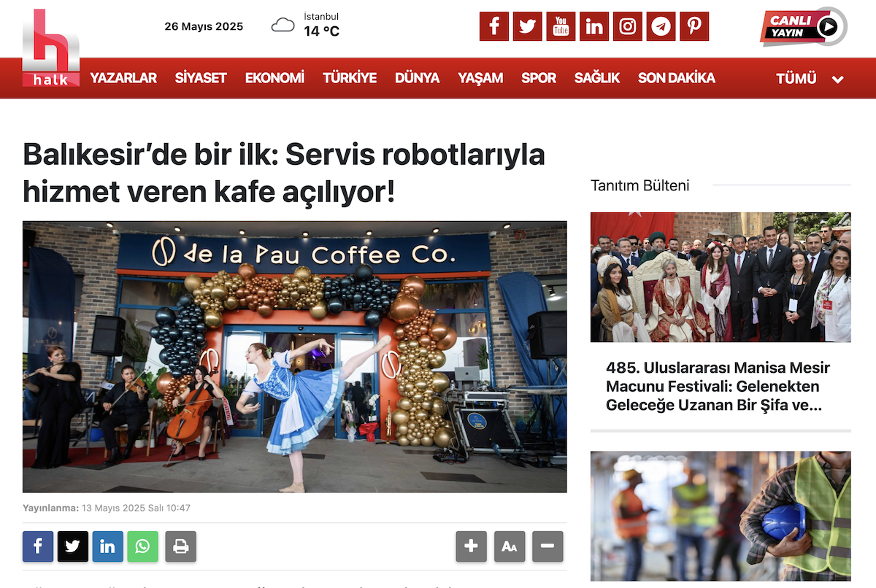Viewport: 876px width, 588px height.
Task: Open the YouTube channel icon
Action: (x=561, y=27)
